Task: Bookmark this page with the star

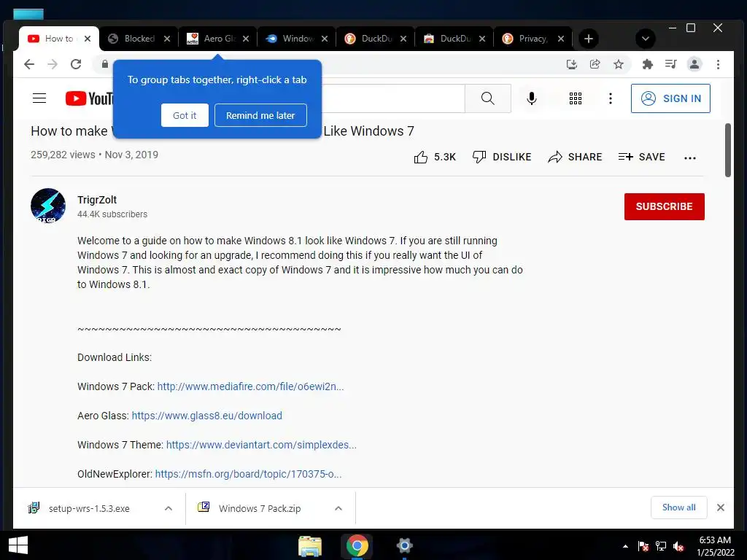Action: point(619,64)
